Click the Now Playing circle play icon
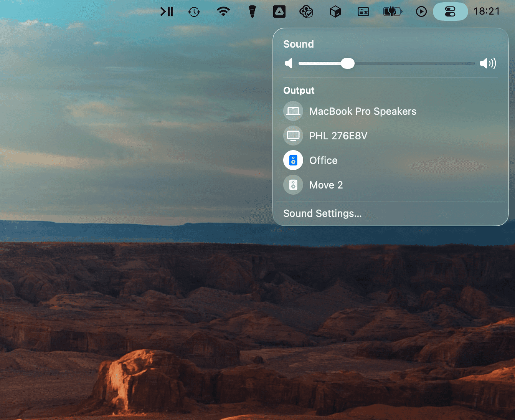 click(x=421, y=12)
